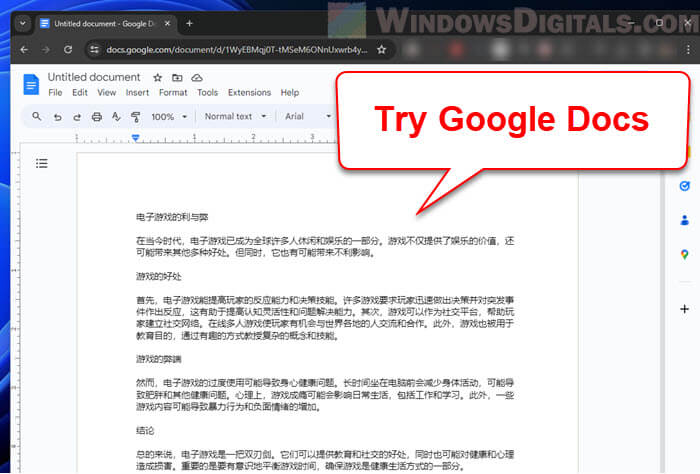This screenshot has width=700, height=474.
Task: Go back in the browser
Action: click(24, 50)
